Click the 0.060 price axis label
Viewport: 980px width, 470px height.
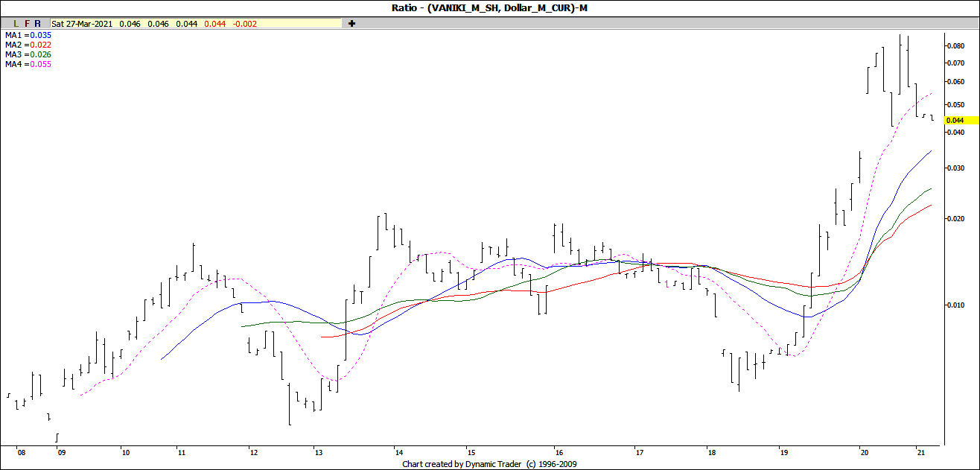click(956, 82)
